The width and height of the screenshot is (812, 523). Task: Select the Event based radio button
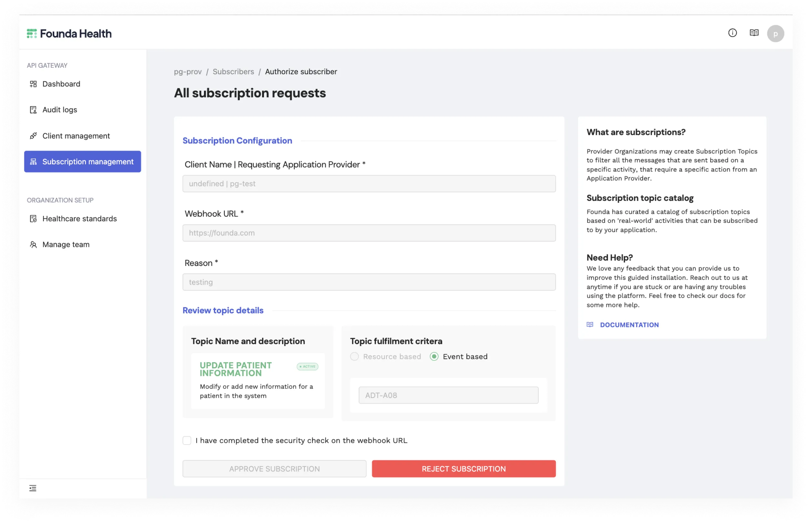coord(434,357)
